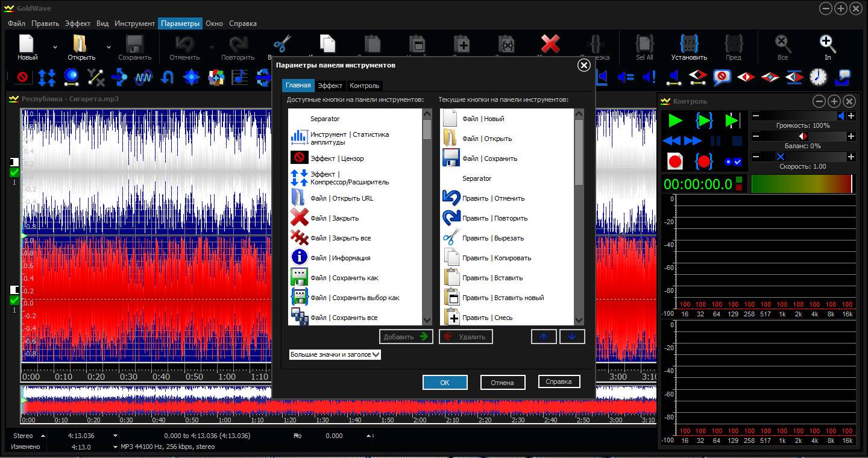Viewport: 868px width, 458px height.
Task: Click the Установить selection toolbar icon
Action: point(689,43)
